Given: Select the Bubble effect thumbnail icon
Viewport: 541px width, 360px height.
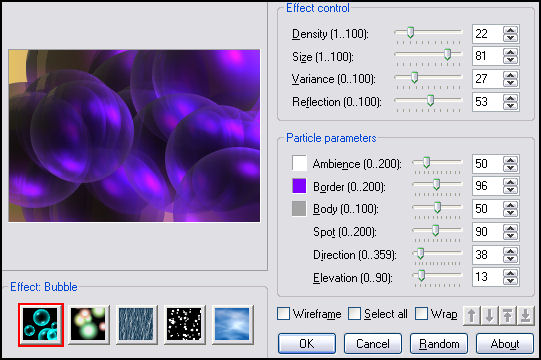Looking at the screenshot, I should click(x=41, y=324).
